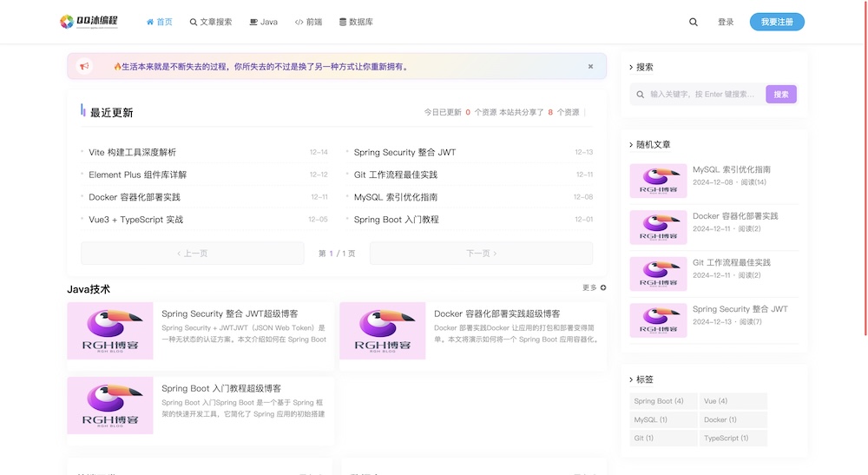Viewport: 868px width, 475px height.
Task: Open title Spring Security 整合 JWT超级博客
Action: pyautogui.click(x=230, y=313)
